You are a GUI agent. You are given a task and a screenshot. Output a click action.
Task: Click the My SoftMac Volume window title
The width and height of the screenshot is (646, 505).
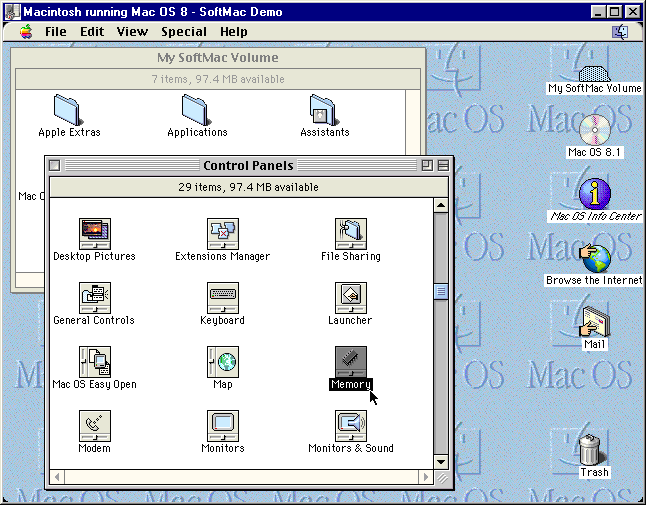(x=218, y=58)
